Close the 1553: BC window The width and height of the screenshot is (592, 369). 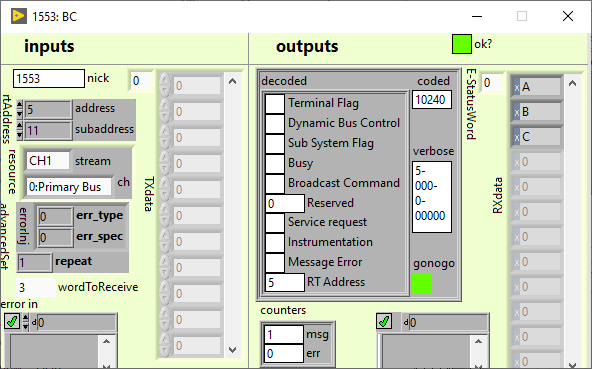[568, 16]
